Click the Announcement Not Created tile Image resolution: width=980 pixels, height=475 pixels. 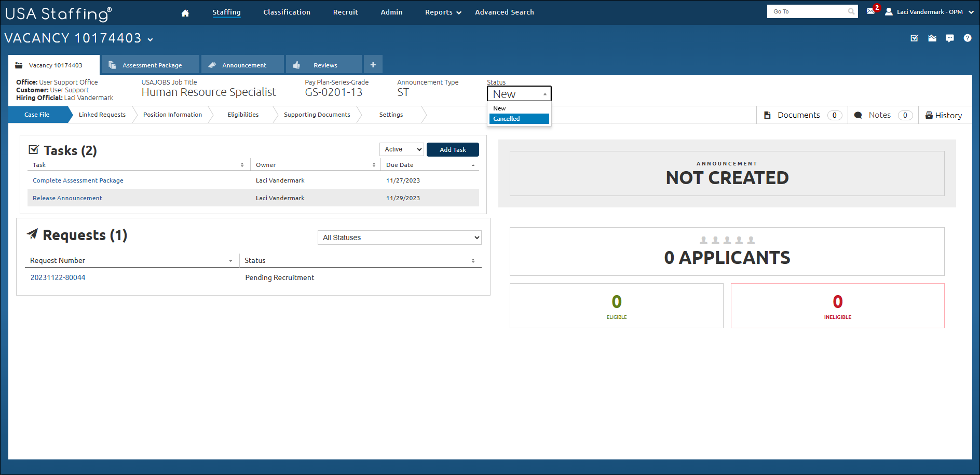tap(727, 173)
